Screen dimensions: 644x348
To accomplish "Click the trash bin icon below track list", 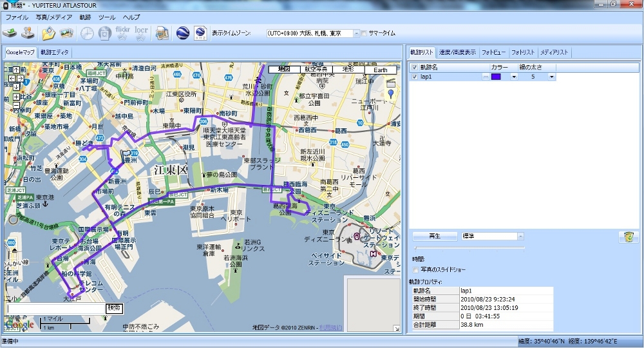I will pyautogui.click(x=626, y=237).
